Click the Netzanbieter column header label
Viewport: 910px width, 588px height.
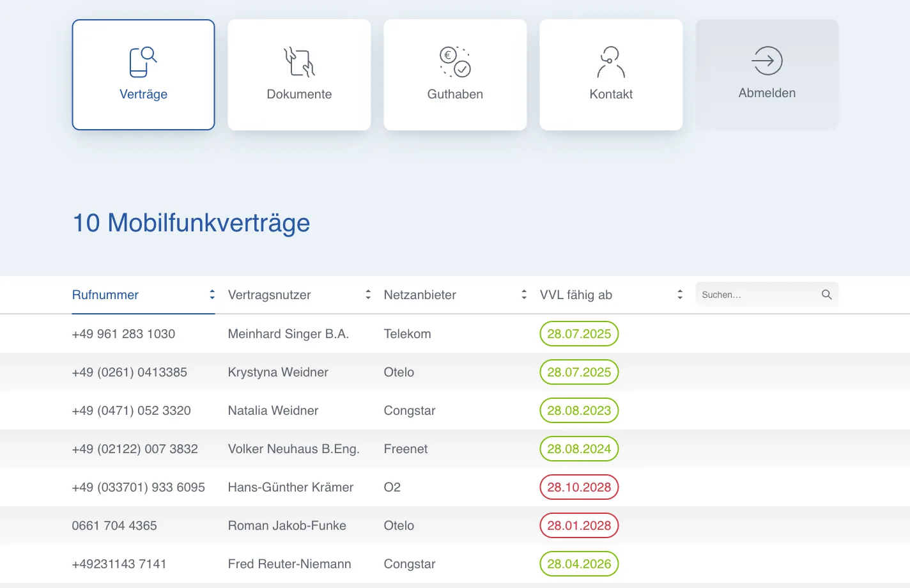(x=420, y=295)
